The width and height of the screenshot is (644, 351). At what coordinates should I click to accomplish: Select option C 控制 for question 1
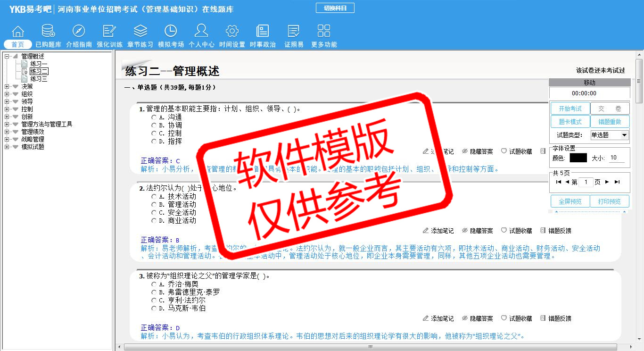pyautogui.click(x=154, y=134)
